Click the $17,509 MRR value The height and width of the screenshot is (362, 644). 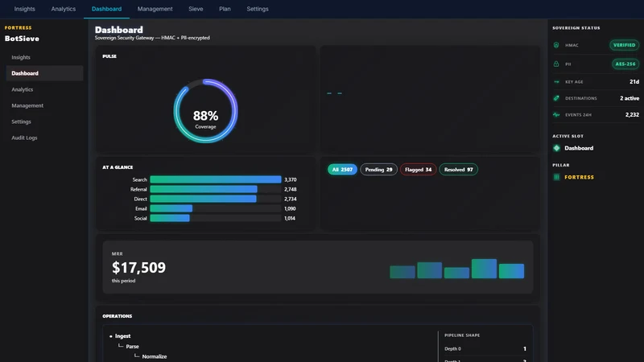tap(138, 268)
